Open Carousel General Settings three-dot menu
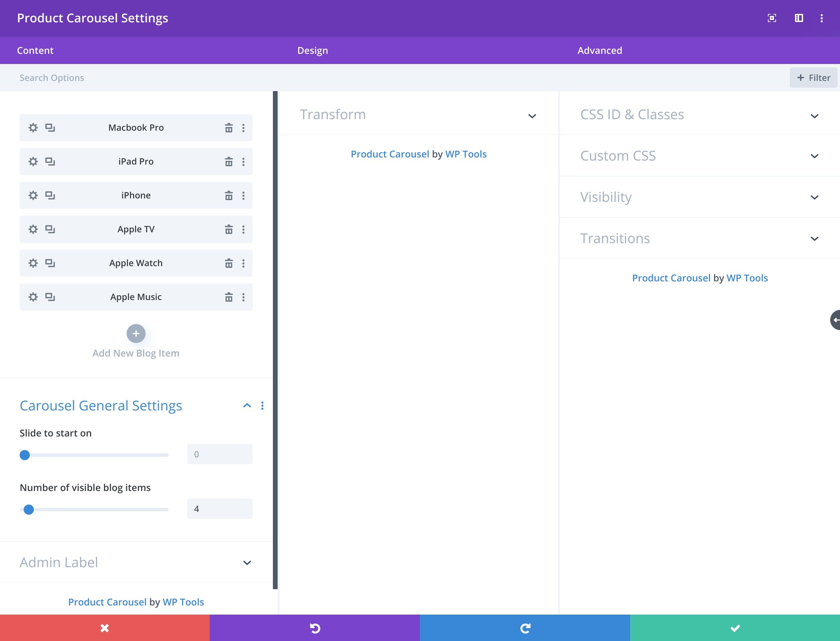 262,406
